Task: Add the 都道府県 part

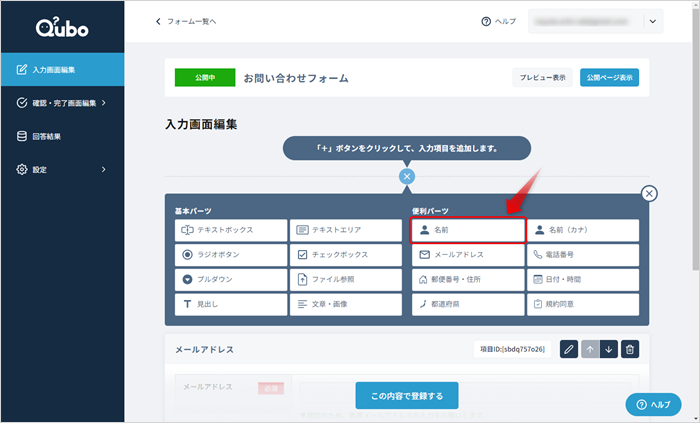Action: (x=468, y=304)
